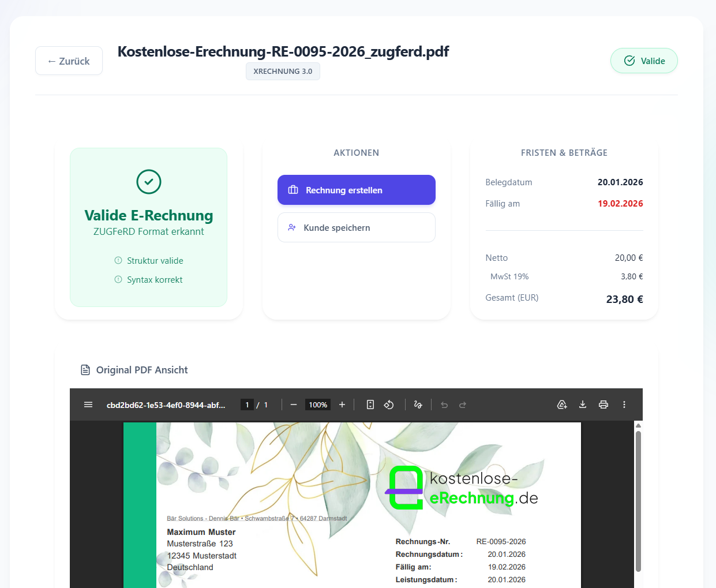This screenshot has width=716, height=588.
Task: Click the 100% zoom level field
Action: click(x=318, y=405)
